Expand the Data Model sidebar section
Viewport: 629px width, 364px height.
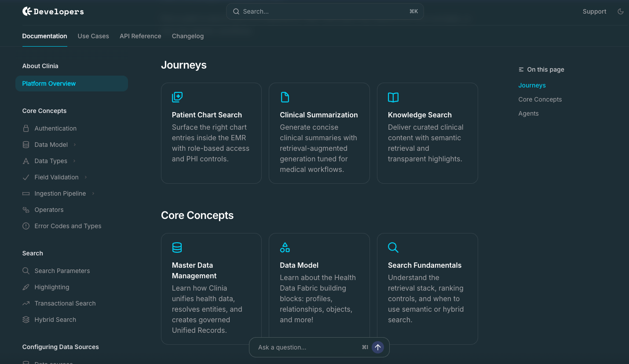click(x=75, y=144)
